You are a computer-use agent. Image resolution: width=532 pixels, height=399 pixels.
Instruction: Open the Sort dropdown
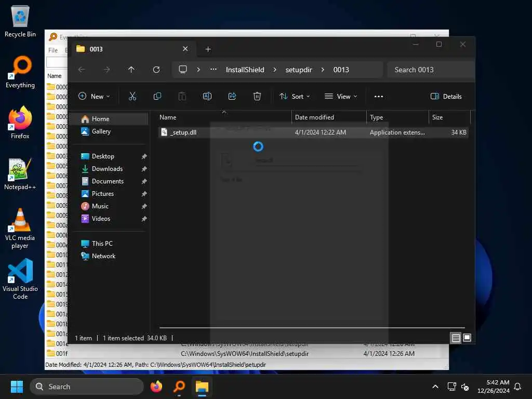(295, 96)
